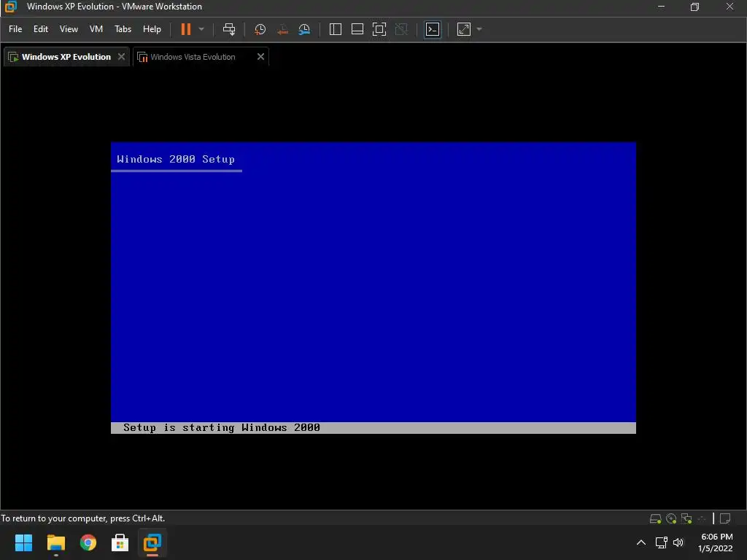Screen dimensions: 747x560
Task: Toggle the library sidebar panel
Action: click(x=336, y=29)
